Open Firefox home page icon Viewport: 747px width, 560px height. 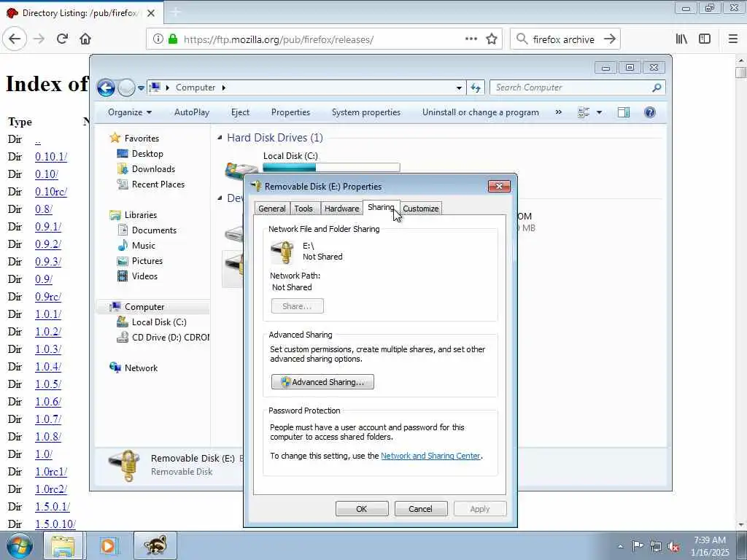85,39
